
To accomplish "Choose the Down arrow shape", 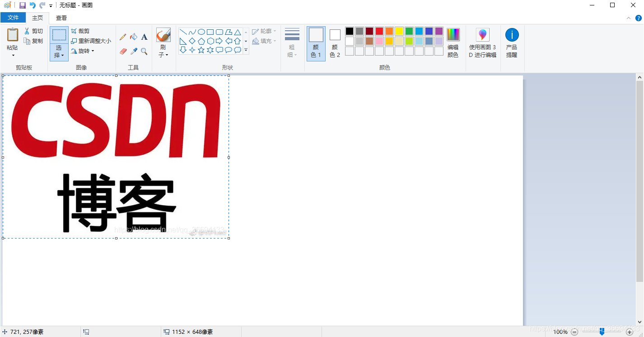I will point(183,50).
